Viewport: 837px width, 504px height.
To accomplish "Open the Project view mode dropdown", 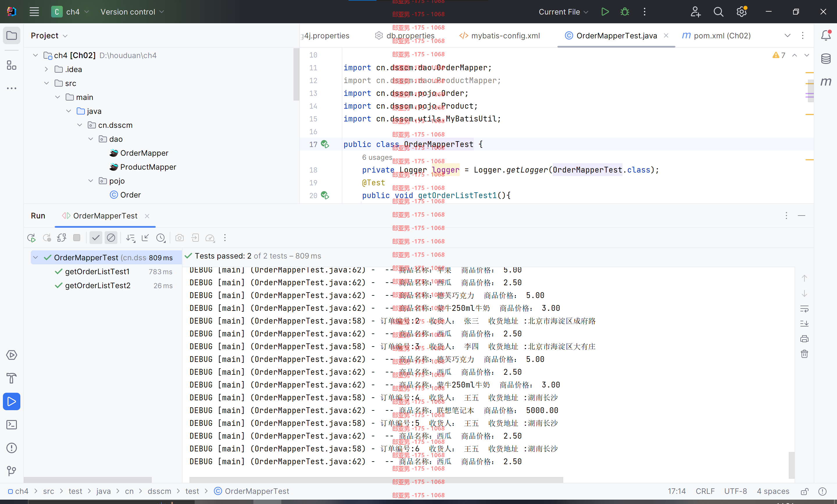I will click(49, 36).
